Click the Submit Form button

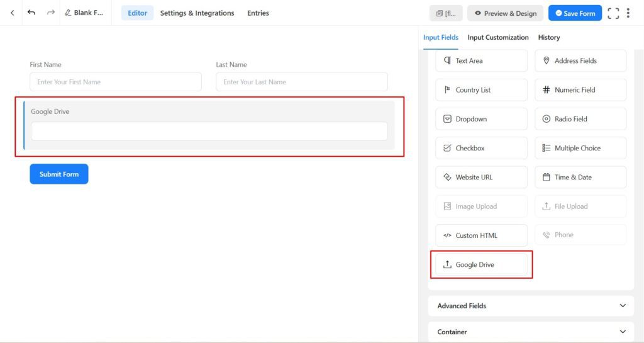(x=58, y=174)
